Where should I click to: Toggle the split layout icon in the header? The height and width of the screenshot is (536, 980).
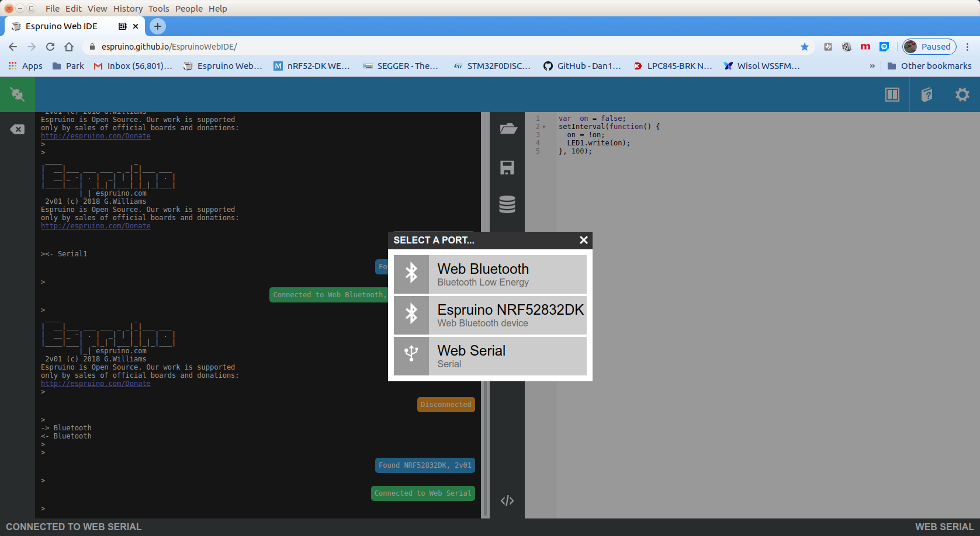[892, 95]
